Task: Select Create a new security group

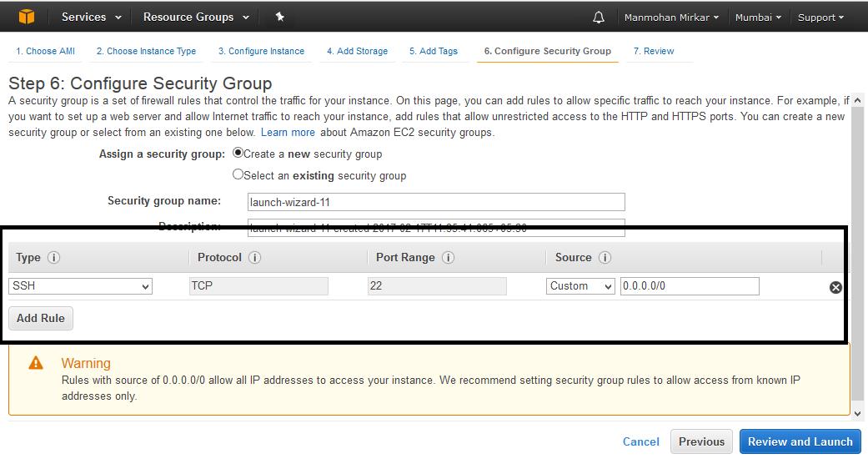Action: [x=238, y=154]
